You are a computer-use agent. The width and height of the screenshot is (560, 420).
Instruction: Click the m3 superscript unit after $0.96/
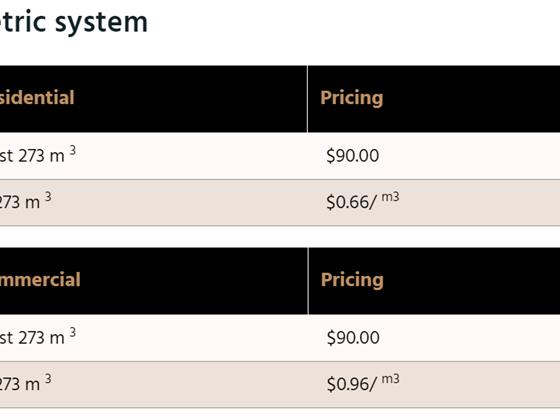click(390, 379)
